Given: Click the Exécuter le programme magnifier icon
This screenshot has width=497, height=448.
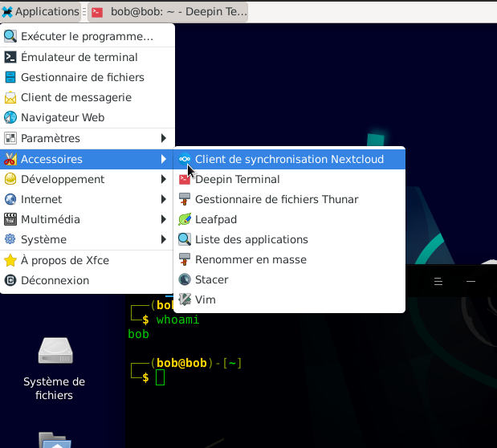Looking at the screenshot, I should tap(10, 36).
